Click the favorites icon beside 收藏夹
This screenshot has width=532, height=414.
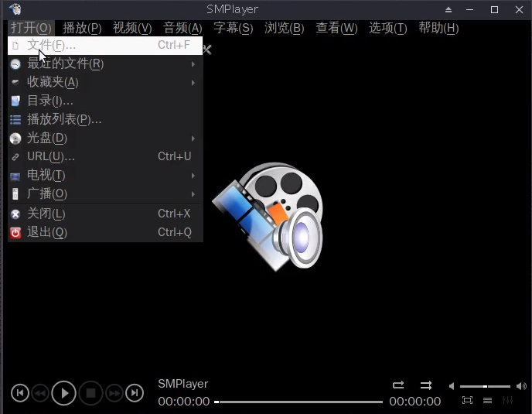pos(15,82)
